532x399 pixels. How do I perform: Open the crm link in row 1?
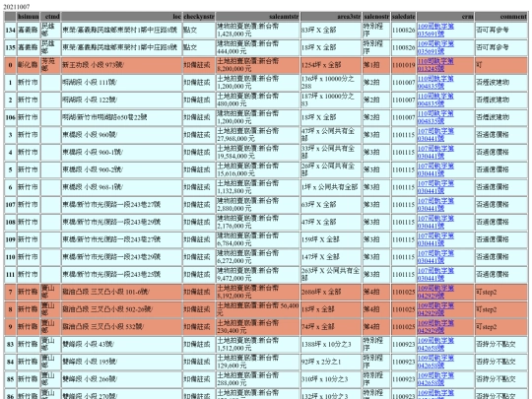tap(435, 83)
